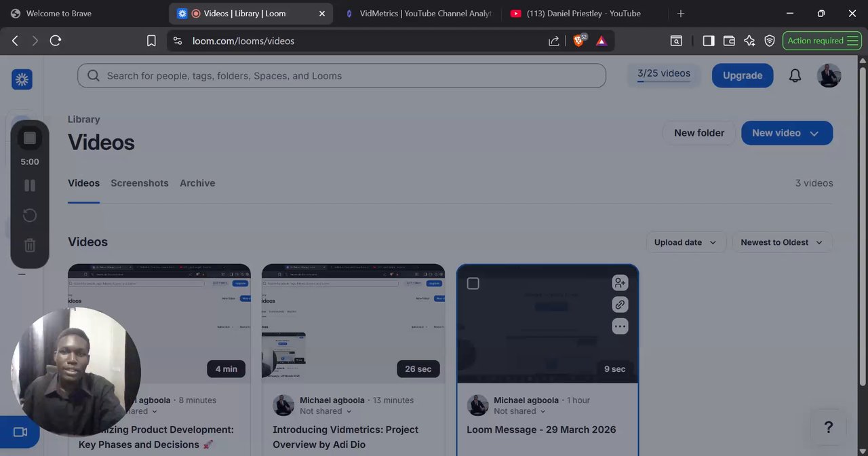Viewport: 868px width, 456px height.
Task: Tick the checkbox on Loom Message card
Action: [473, 283]
